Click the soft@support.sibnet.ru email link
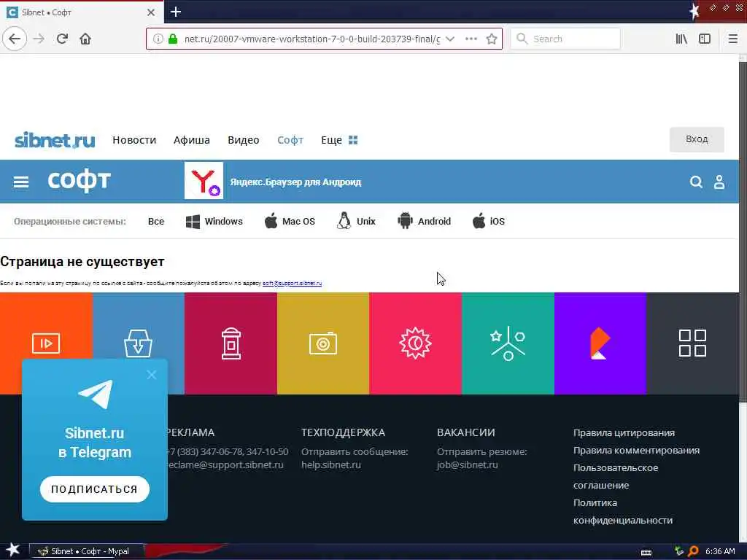Screen dimensions: 747x560 coord(292,284)
